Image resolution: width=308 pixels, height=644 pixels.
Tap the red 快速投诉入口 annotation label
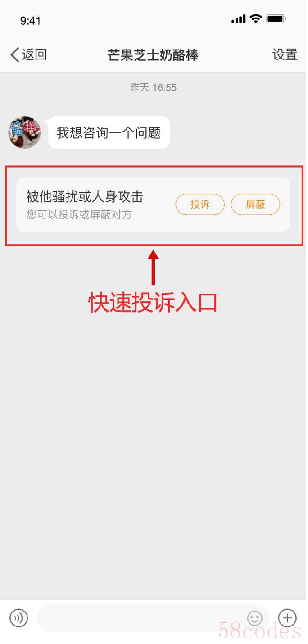pyautogui.click(x=153, y=303)
